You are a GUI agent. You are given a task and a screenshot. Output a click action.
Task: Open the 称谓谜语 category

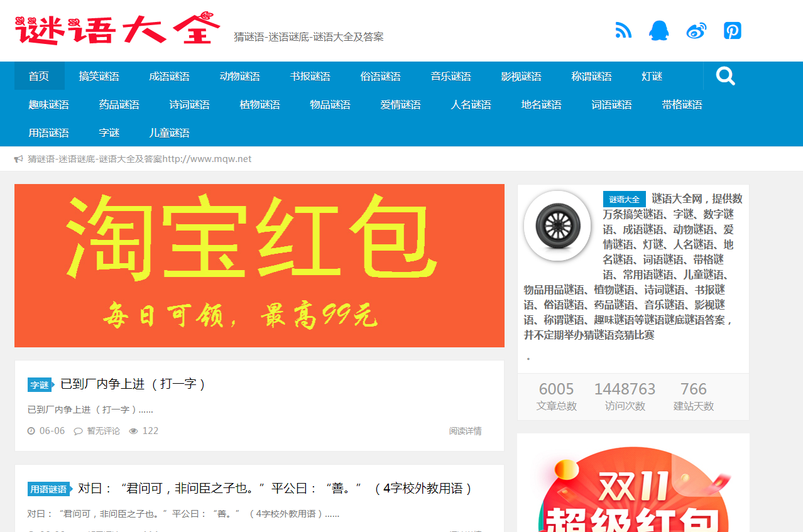(591, 76)
